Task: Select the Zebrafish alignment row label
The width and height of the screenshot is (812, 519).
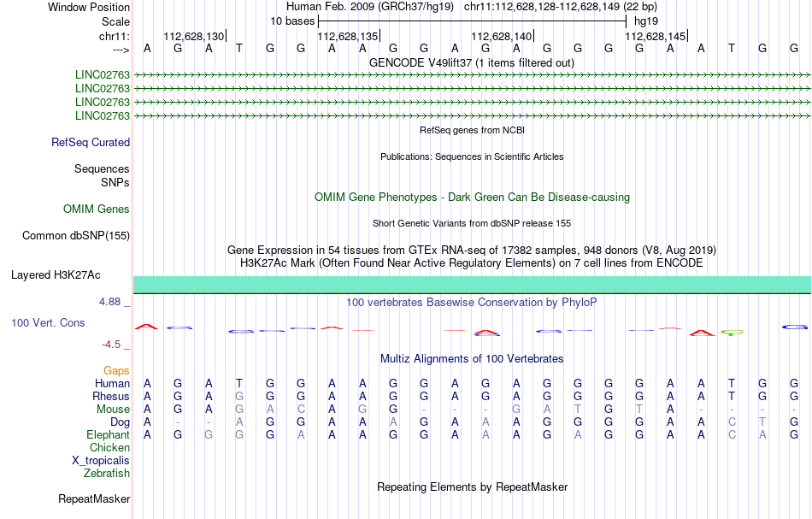Action: pyautogui.click(x=107, y=473)
